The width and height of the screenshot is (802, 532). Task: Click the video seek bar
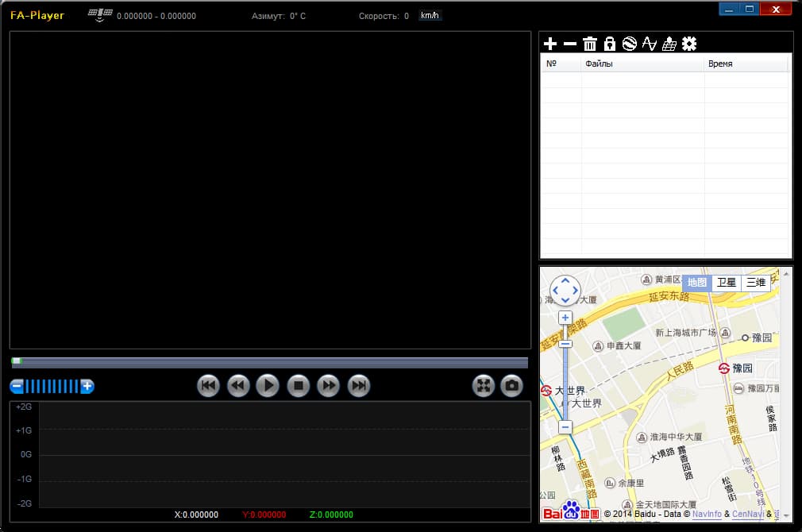269,363
